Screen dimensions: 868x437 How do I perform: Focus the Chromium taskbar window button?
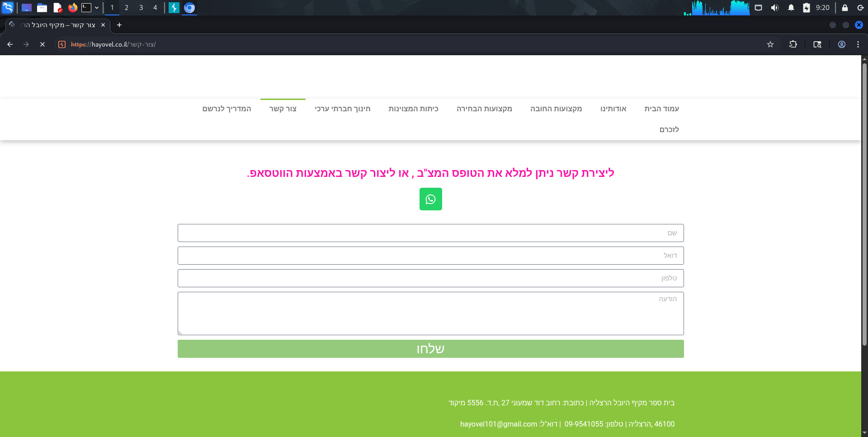189,8
